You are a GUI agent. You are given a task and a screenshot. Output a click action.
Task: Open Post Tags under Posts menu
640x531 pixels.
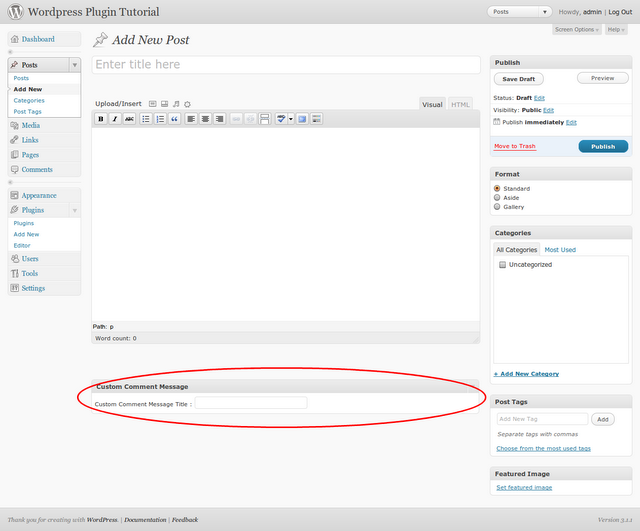pos(27,111)
